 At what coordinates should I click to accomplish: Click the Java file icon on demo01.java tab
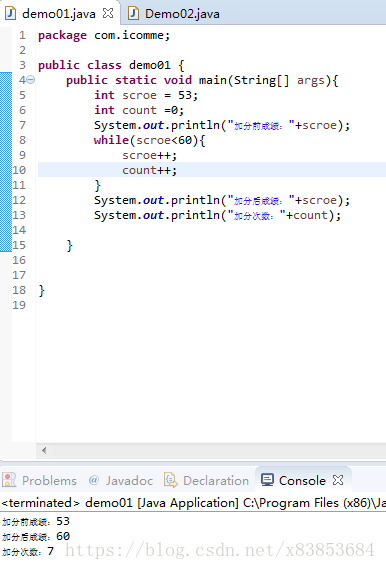click(10, 13)
